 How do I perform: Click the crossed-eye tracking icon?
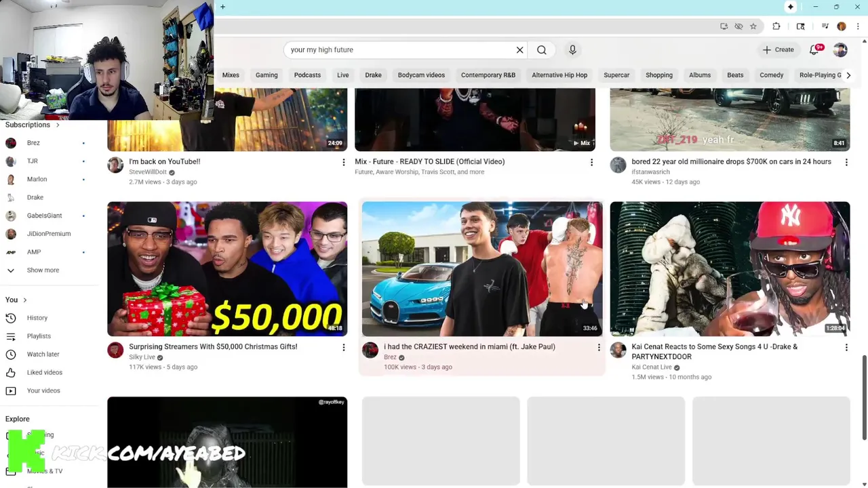click(738, 26)
